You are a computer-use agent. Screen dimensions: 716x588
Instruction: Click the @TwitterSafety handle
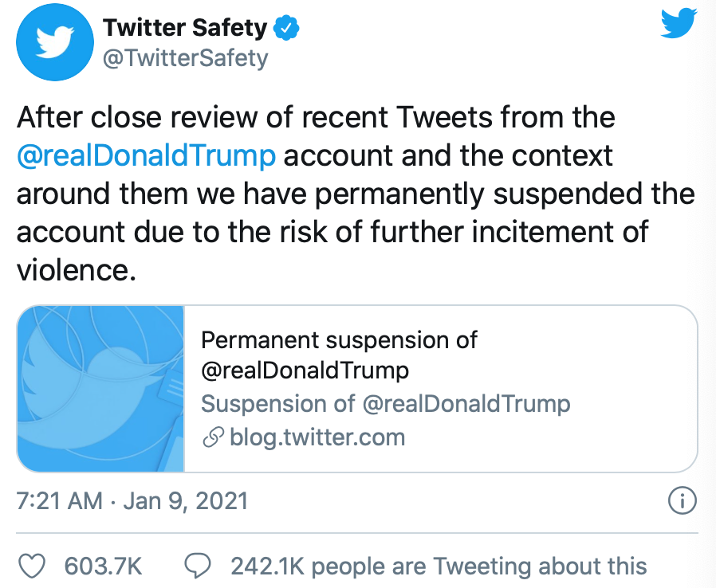(x=186, y=58)
